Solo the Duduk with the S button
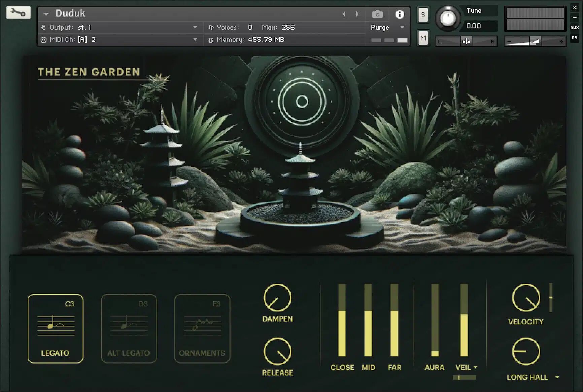 coord(423,15)
